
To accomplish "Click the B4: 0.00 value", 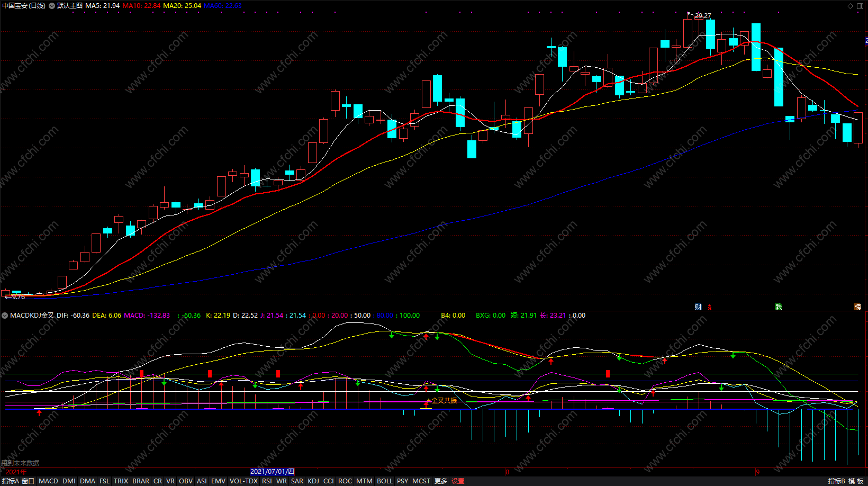I will click(x=453, y=316).
